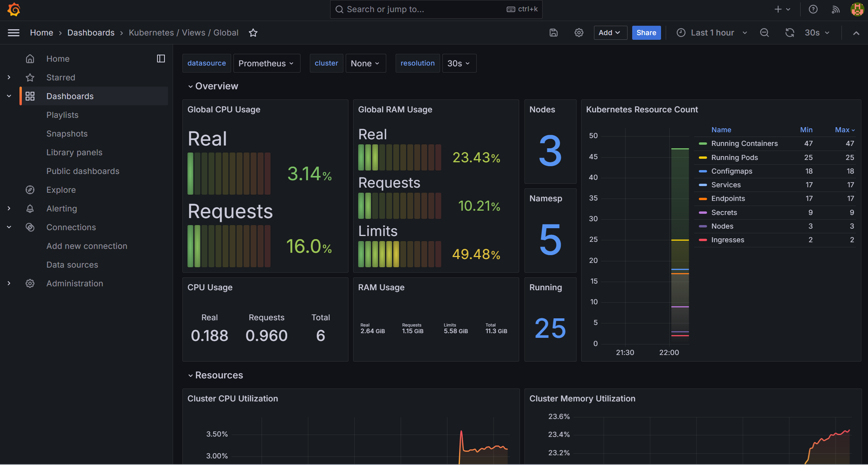Click the save dashboard icon

pyautogui.click(x=553, y=33)
